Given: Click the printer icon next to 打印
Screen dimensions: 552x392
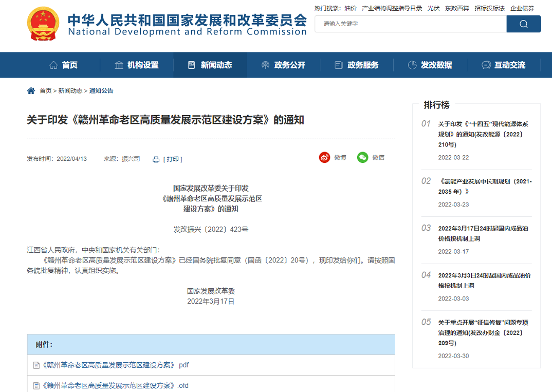Looking at the screenshot, I should [156, 159].
